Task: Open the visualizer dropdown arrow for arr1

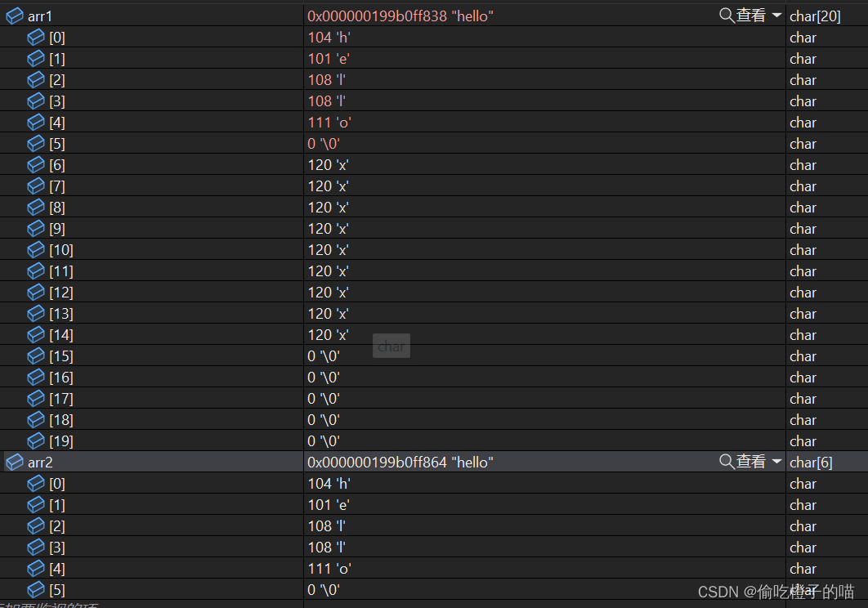Action: coord(776,16)
